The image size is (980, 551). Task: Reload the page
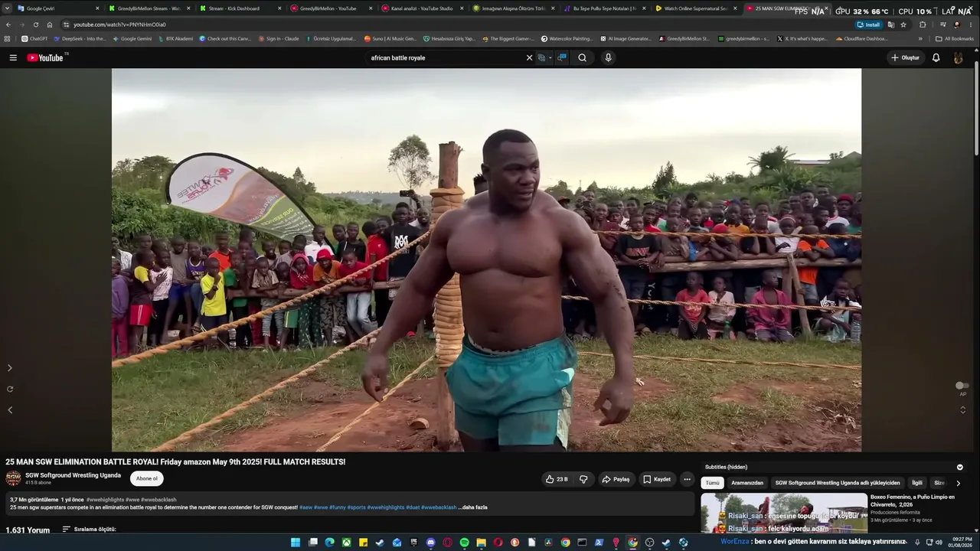point(36,24)
